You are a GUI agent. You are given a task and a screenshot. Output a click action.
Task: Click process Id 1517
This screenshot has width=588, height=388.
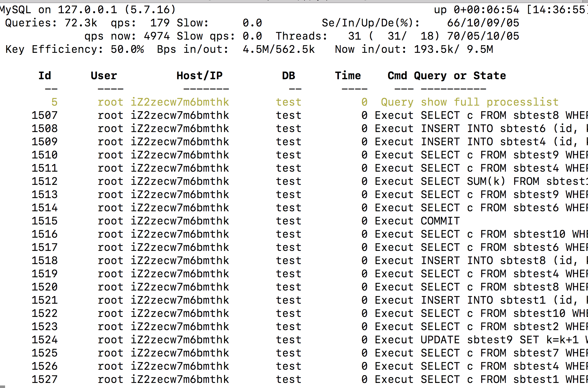point(45,248)
